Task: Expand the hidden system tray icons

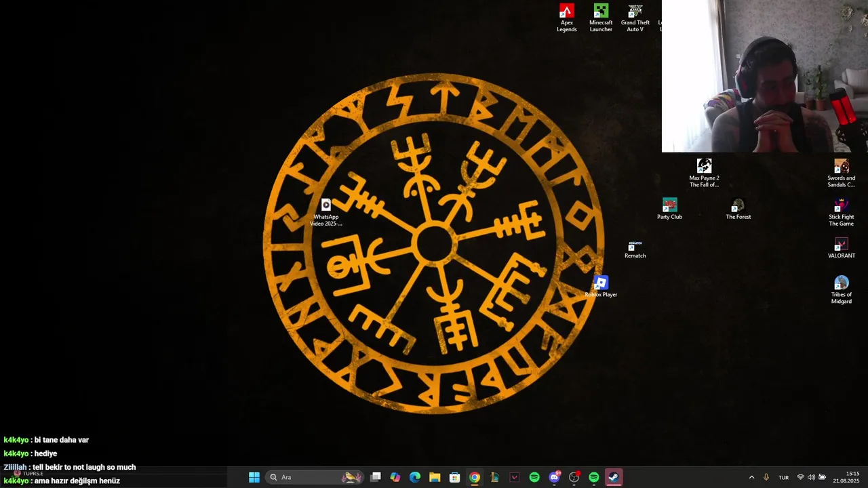Action: (x=751, y=477)
